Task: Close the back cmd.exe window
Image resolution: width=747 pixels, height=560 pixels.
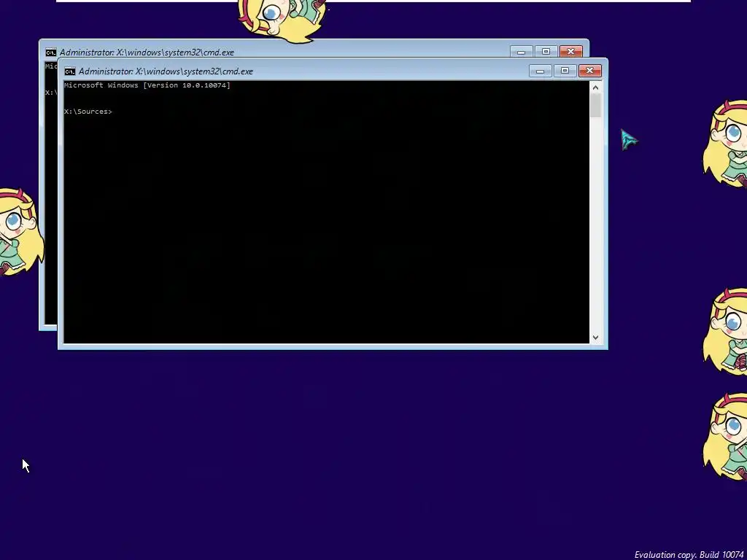Action: (x=570, y=52)
